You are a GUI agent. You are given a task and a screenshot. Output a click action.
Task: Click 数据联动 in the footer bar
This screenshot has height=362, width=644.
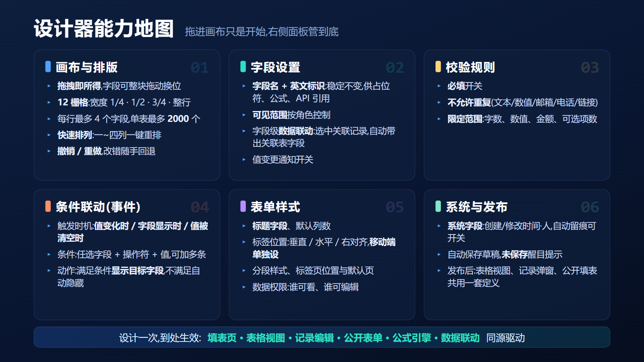pos(460,338)
